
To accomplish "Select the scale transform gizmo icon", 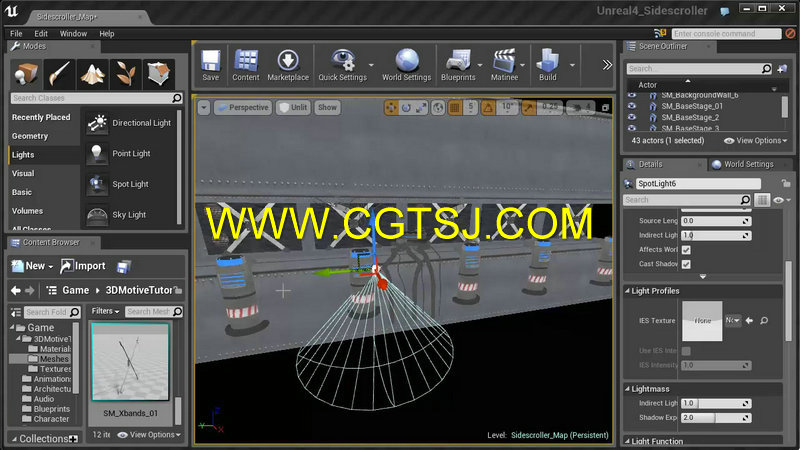I will click(x=421, y=108).
